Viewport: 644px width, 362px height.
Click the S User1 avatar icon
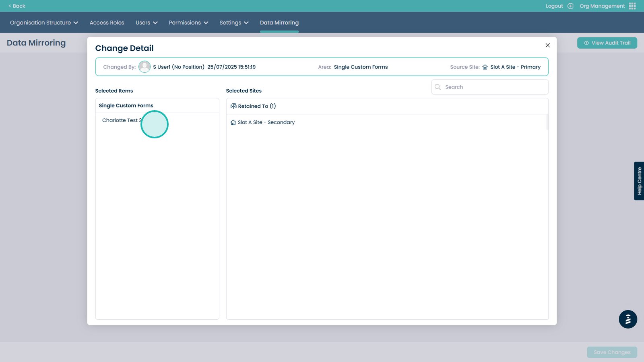click(144, 67)
